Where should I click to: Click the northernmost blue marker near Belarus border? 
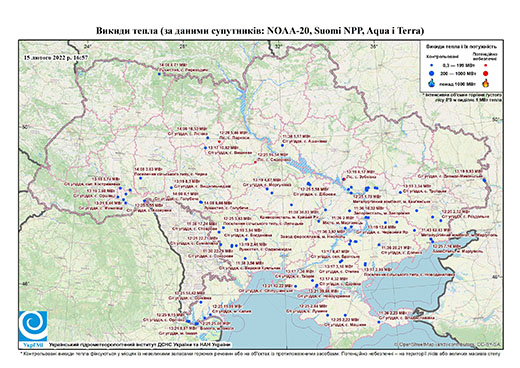(x=159, y=74)
